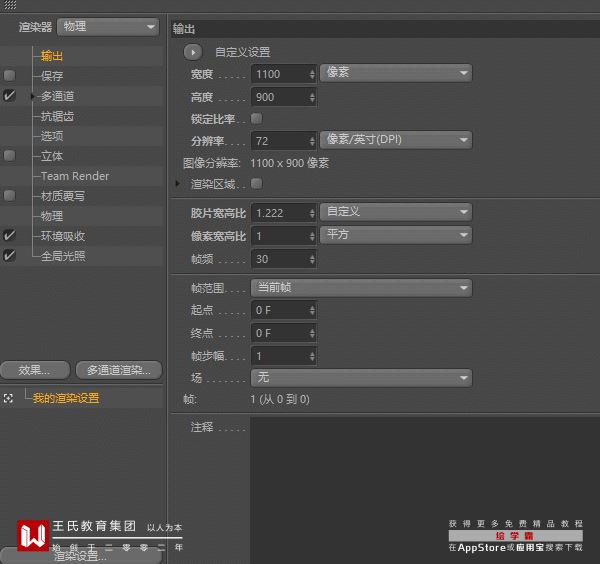The image size is (600, 564).
Task: Select 多通道 in the settings tree
Action: pyautogui.click(x=57, y=96)
